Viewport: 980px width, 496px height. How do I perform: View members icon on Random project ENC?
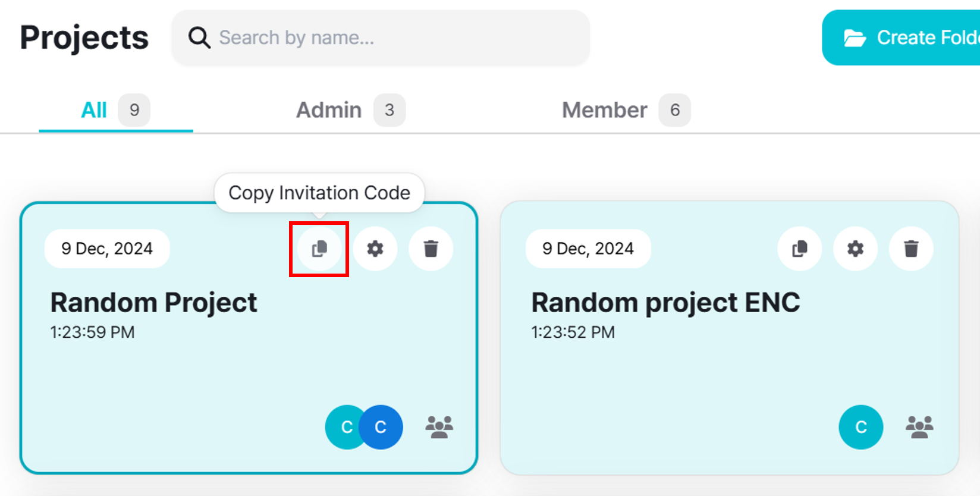[x=919, y=427]
